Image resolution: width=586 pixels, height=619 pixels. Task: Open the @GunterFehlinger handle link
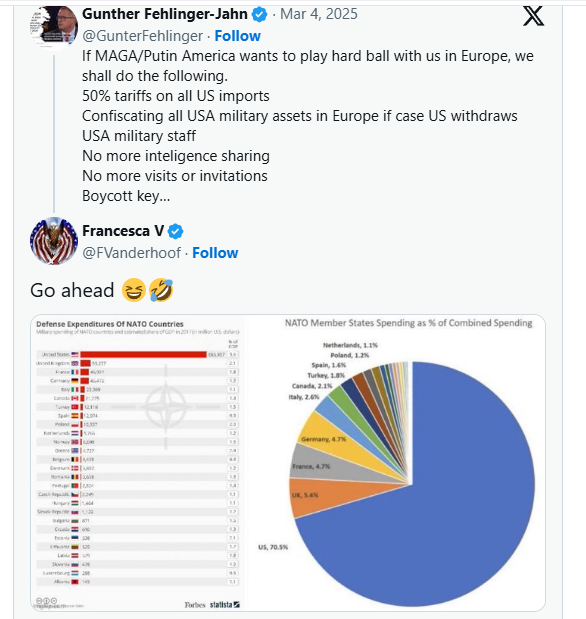click(143, 36)
